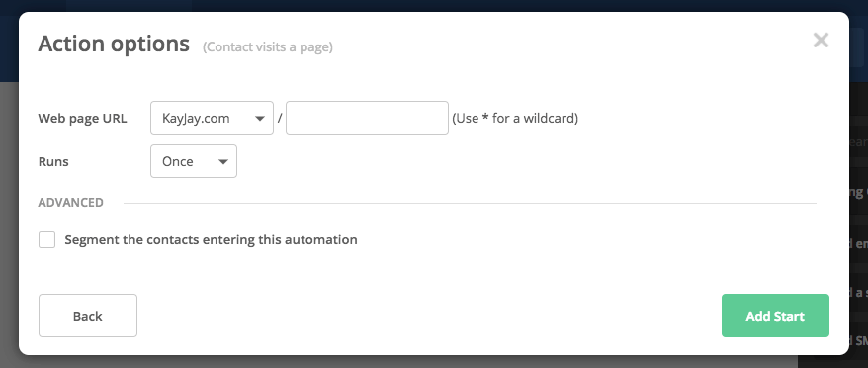This screenshot has width=868, height=368.
Task: Click the arrow beside KayJay.com
Action: [259, 118]
